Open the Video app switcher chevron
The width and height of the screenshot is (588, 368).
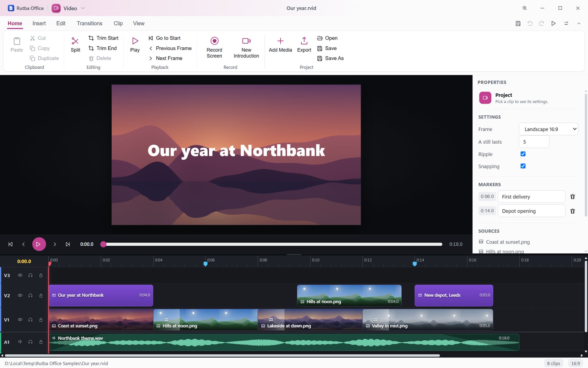(x=83, y=8)
